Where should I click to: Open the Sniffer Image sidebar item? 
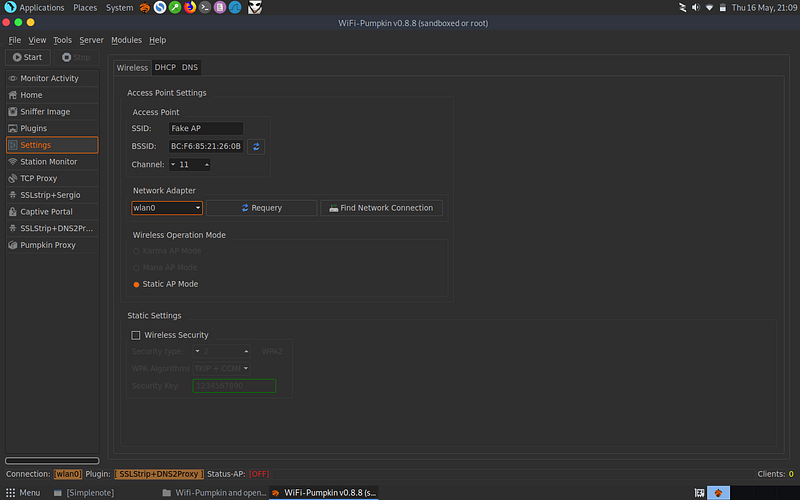[52, 112]
